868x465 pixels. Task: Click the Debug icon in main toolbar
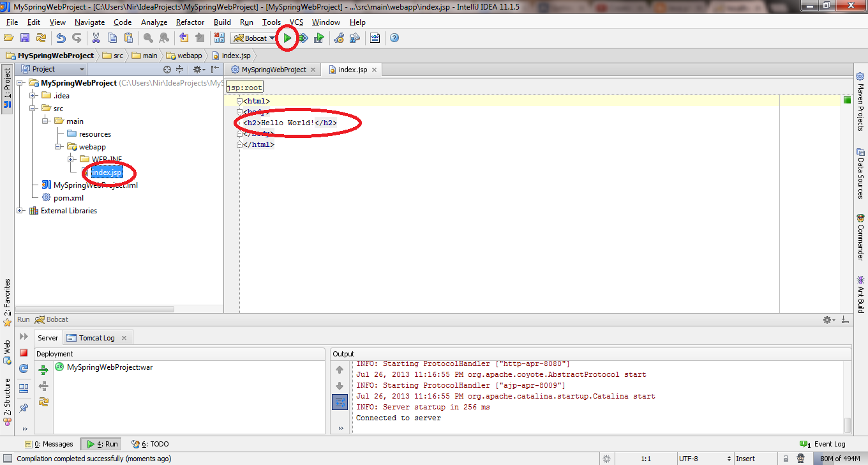tap(303, 38)
